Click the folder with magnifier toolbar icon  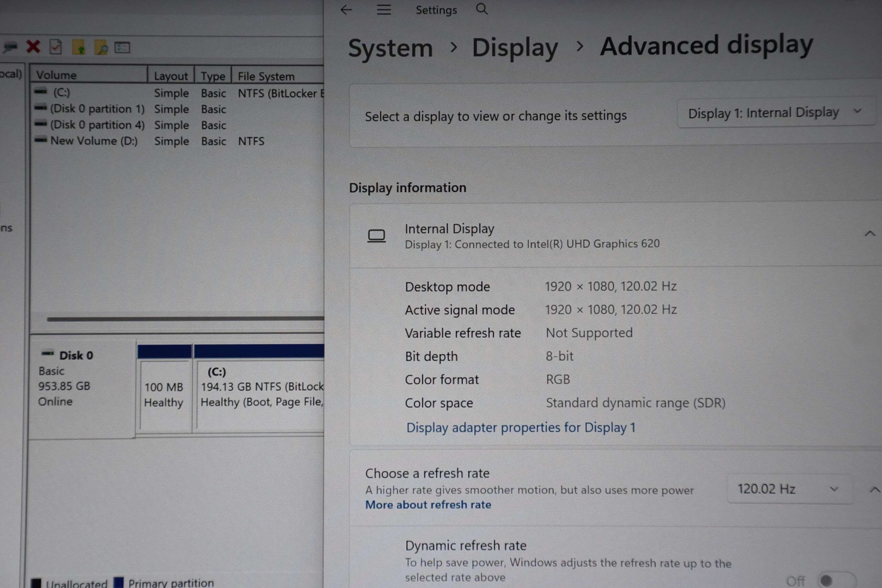click(x=101, y=48)
